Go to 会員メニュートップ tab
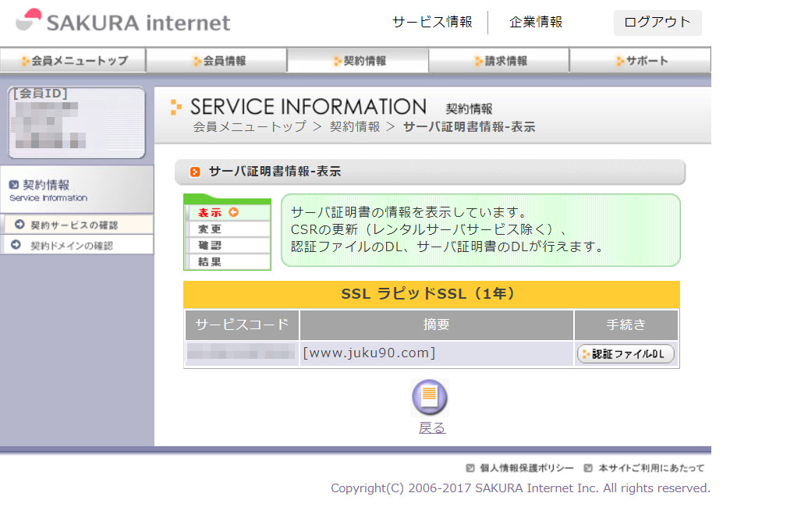This screenshot has width=801, height=532. [x=73, y=60]
